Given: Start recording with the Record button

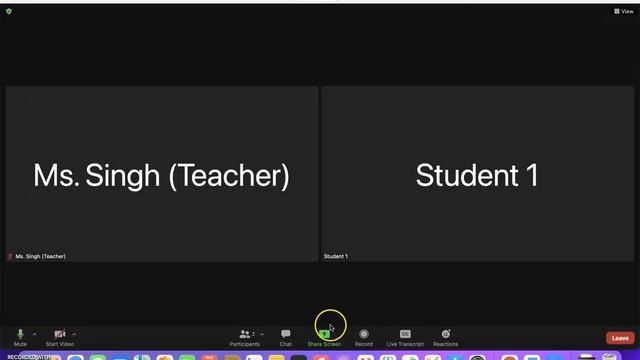Looking at the screenshot, I should pyautogui.click(x=364, y=338).
